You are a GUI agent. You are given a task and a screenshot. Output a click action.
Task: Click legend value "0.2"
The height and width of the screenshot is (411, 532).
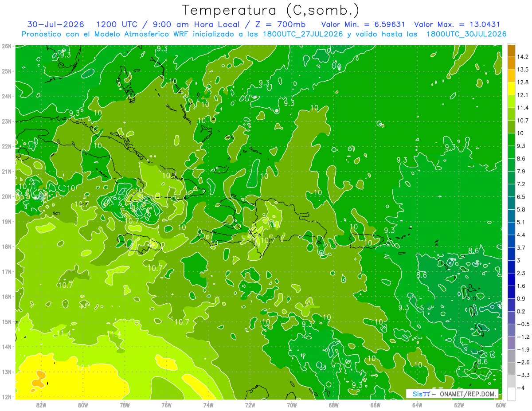pos(521,311)
